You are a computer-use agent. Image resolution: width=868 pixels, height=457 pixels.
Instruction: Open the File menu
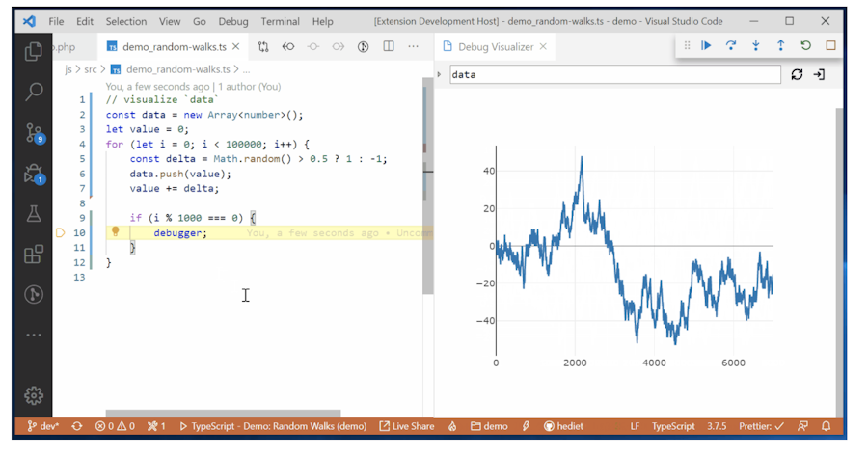click(x=56, y=21)
